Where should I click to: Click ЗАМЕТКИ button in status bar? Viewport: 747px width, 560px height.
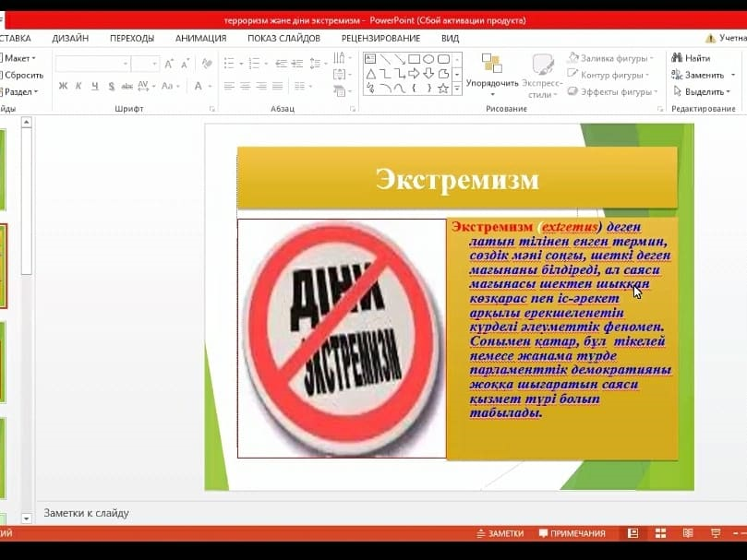(500, 533)
